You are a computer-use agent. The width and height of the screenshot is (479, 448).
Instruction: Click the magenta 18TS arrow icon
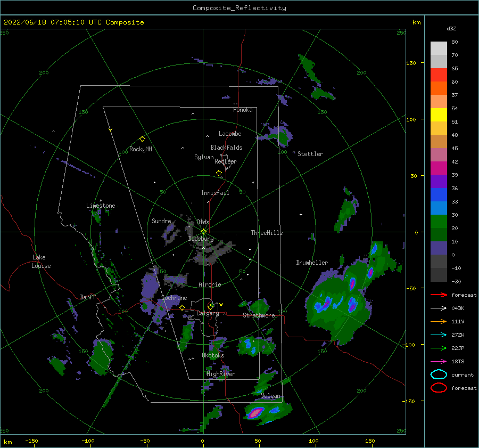tap(439, 362)
